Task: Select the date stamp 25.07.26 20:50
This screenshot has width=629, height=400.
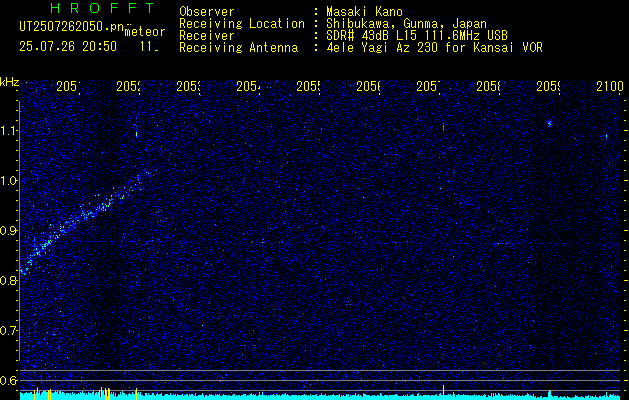Action: click(x=68, y=47)
